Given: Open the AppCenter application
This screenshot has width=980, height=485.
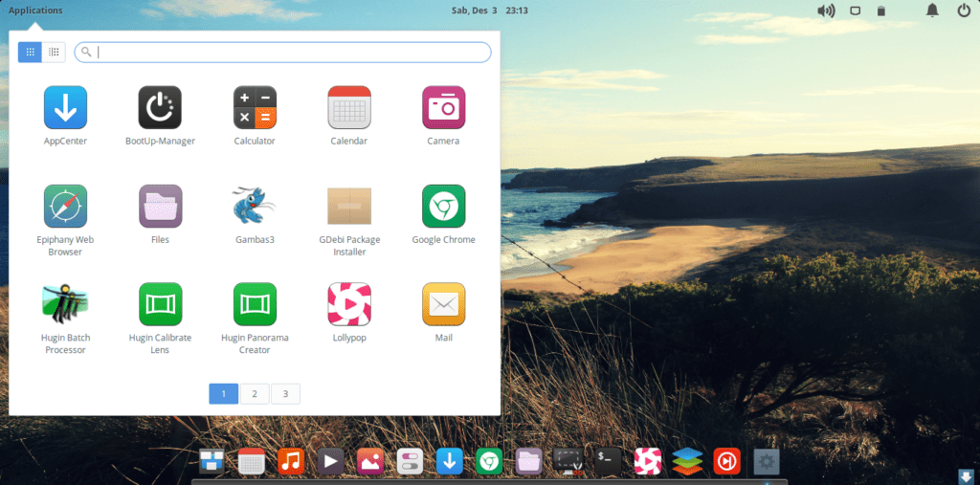Looking at the screenshot, I should click(65, 107).
